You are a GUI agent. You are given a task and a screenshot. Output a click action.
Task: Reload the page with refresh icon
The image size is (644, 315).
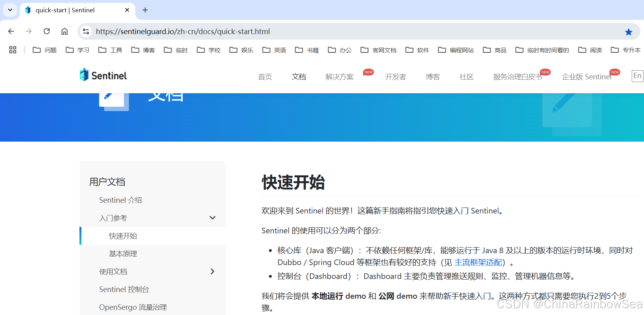pos(46,31)
